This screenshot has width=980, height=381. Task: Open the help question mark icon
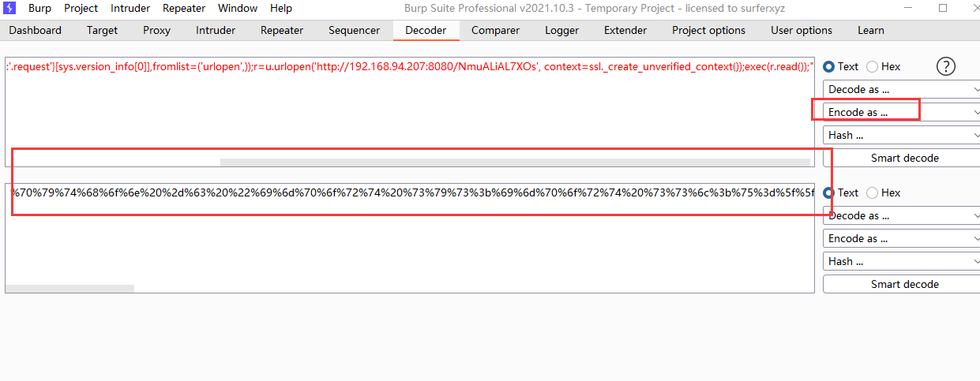[946, 67]
